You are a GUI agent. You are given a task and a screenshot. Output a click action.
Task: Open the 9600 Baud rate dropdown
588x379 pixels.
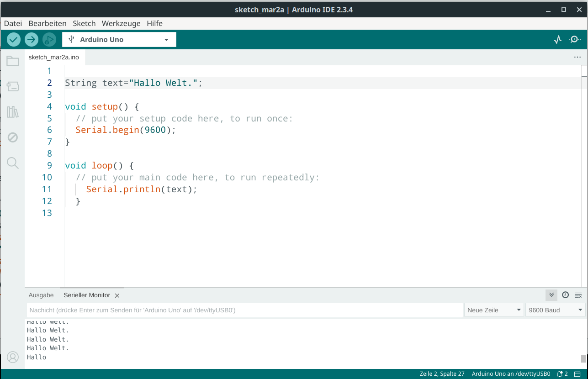point(555,310)
